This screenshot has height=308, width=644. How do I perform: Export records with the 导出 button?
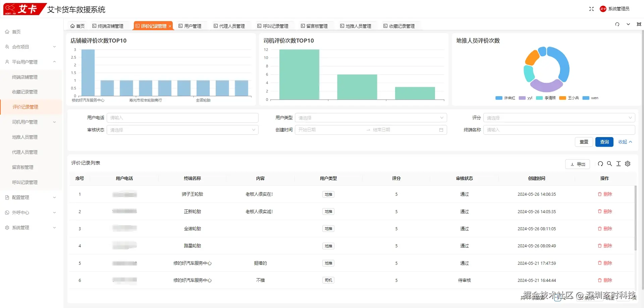click(x=578, y=164)
